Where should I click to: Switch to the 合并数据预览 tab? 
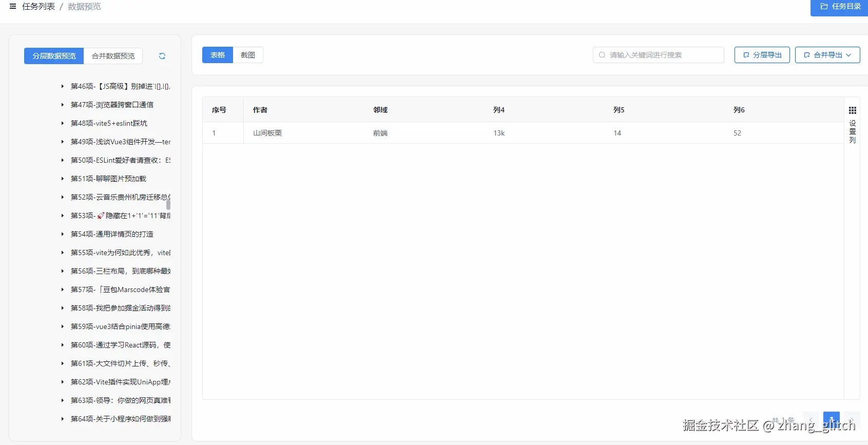113,56
